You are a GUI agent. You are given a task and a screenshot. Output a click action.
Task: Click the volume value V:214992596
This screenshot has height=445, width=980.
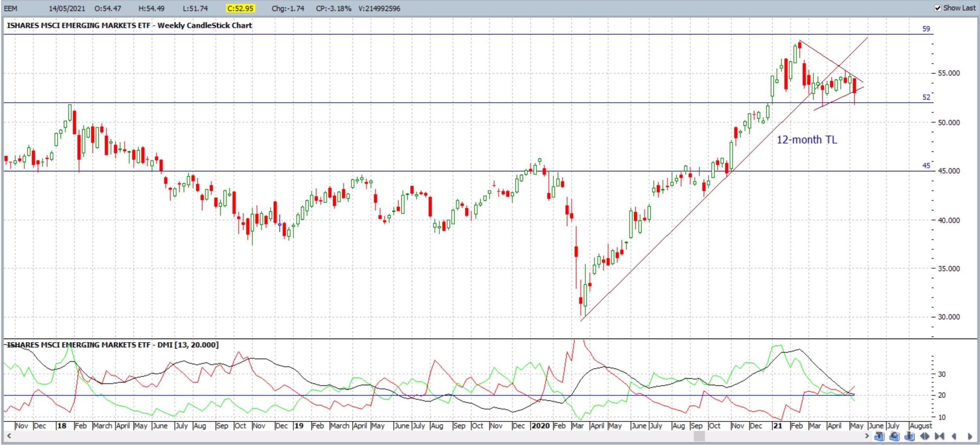(379, 8)
